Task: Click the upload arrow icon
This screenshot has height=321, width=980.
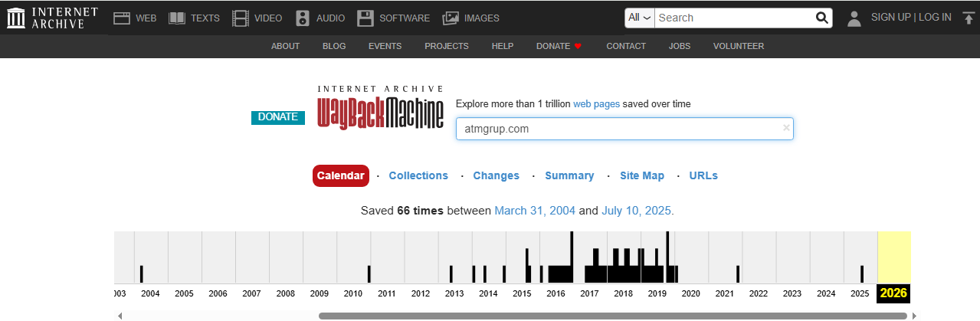Action: tap(969, 18)
